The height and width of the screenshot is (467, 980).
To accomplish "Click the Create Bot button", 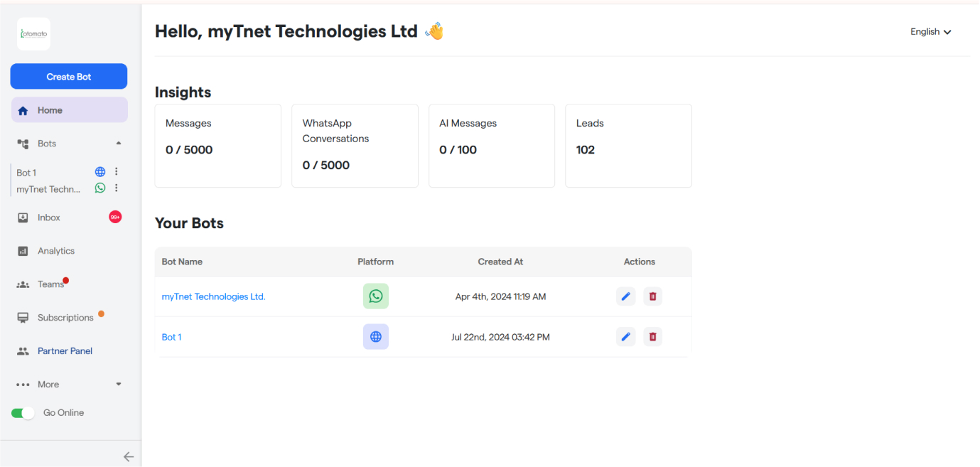I will click(69, 77).
